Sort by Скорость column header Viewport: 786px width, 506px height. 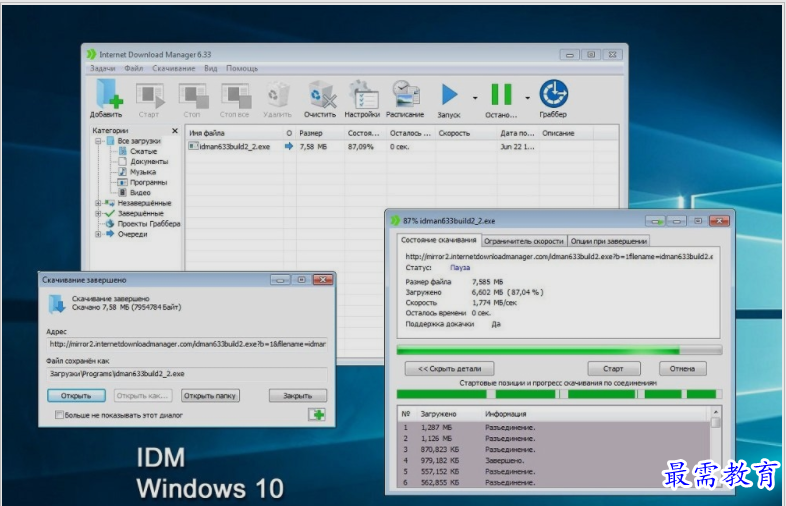(x=466, y=133)
